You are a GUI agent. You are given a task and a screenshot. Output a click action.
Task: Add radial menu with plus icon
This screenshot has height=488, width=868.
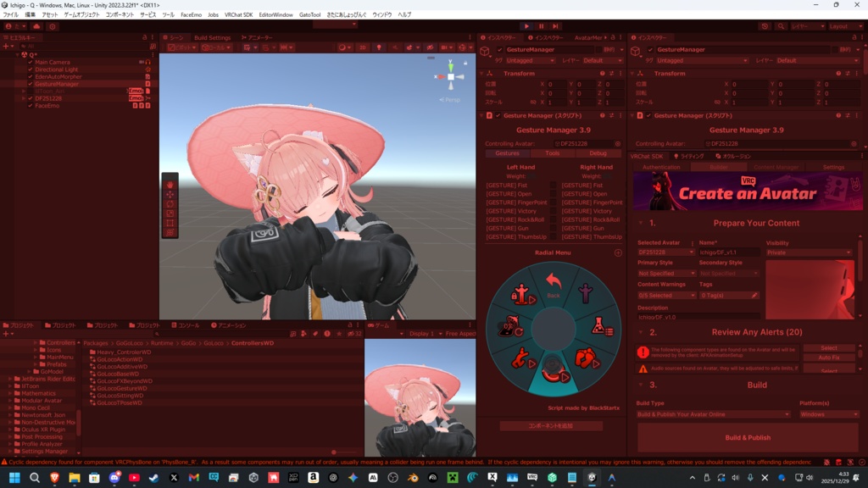click(618, 252)
